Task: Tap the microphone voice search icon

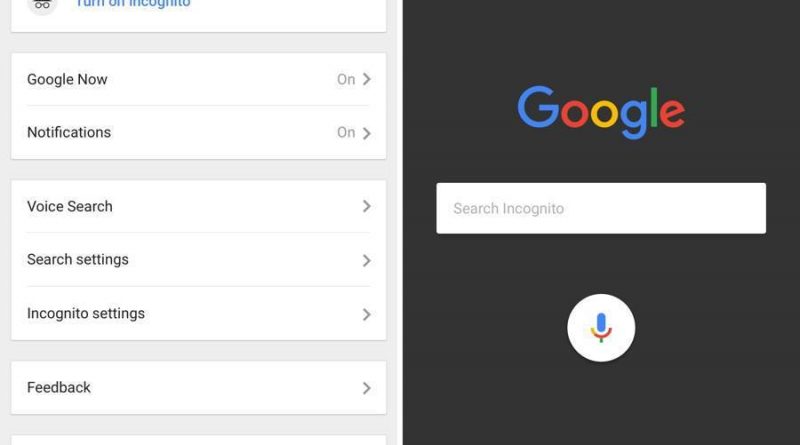Action: (601, 327)
